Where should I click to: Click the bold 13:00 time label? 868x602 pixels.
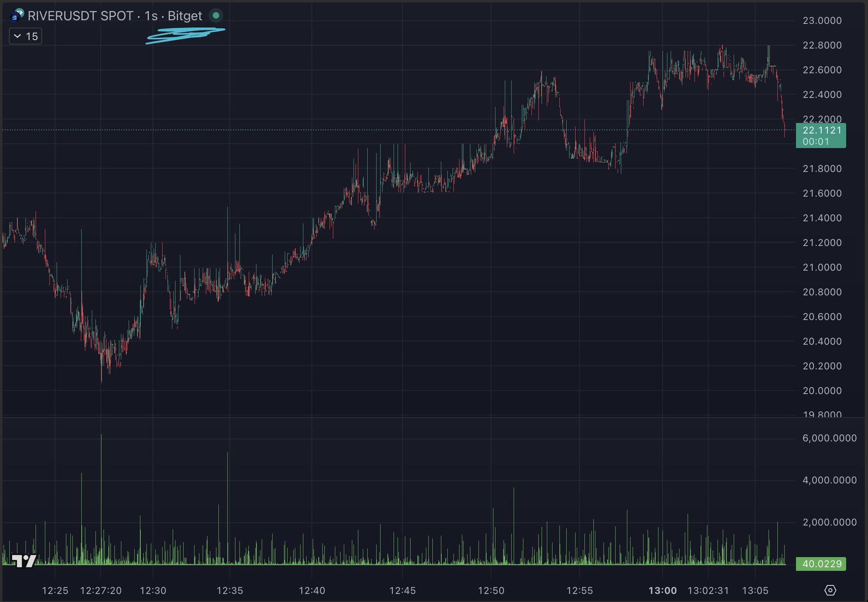[x=662, y=591]
